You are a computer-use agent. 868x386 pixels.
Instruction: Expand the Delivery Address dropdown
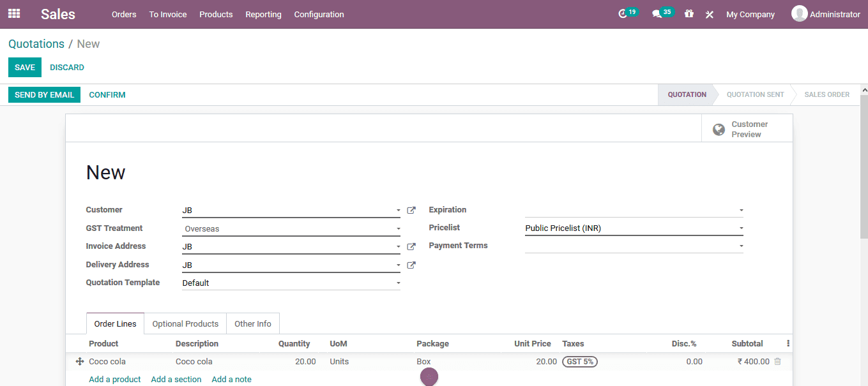coord(398,265)
